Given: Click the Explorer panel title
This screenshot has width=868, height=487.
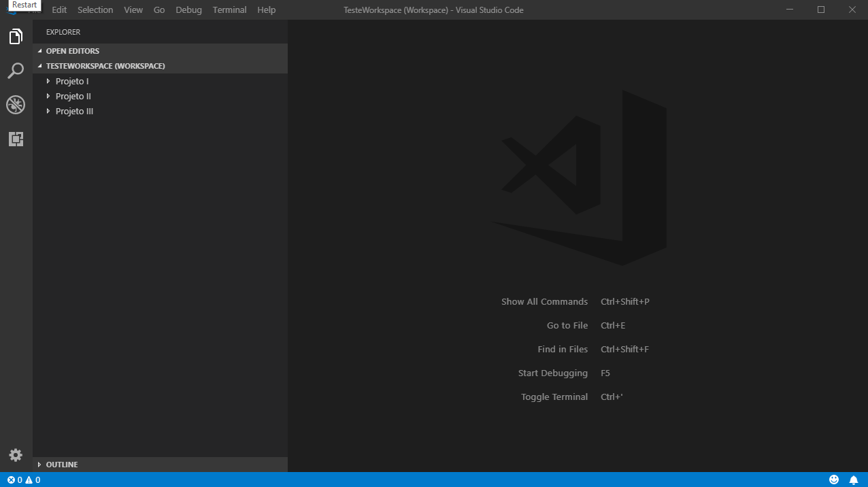Looking at the screenshot, I should tap(63, 32).
